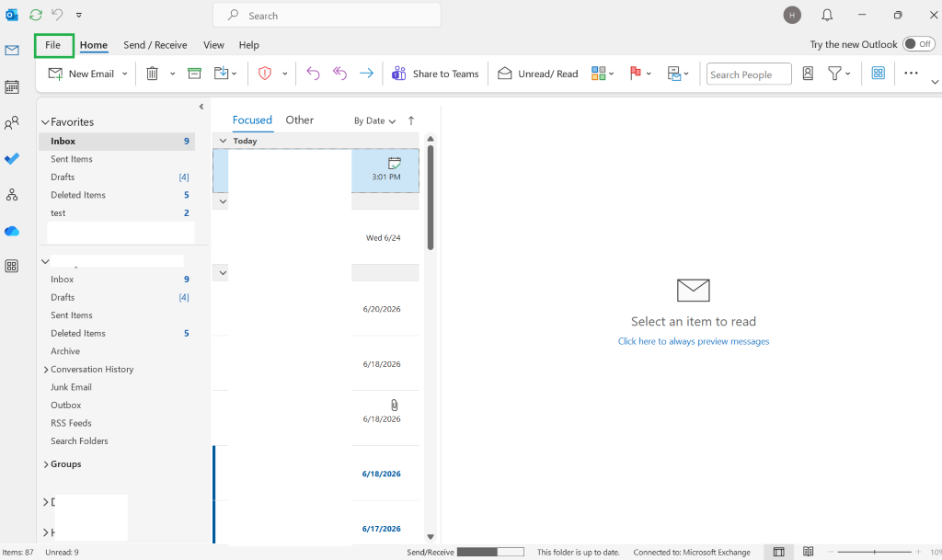942x560 pixels.
Task: Collapse the Favorites section
Action: click(x=45, y=122)
